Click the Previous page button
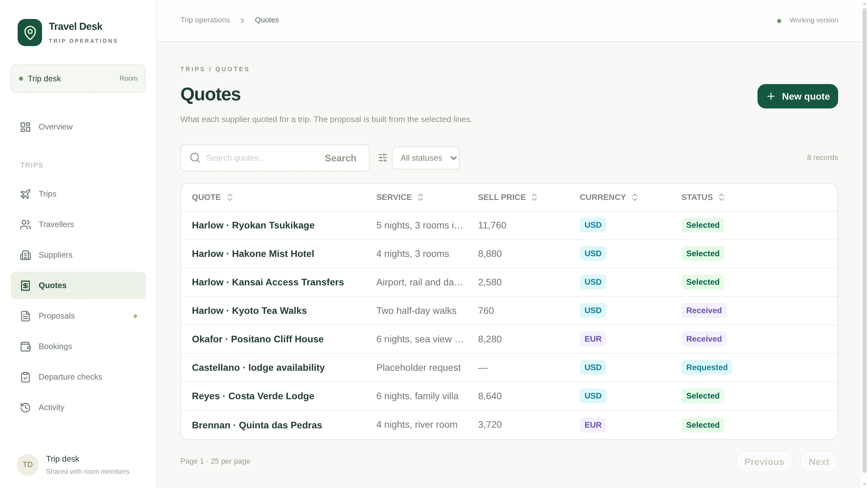 point(764,462)
